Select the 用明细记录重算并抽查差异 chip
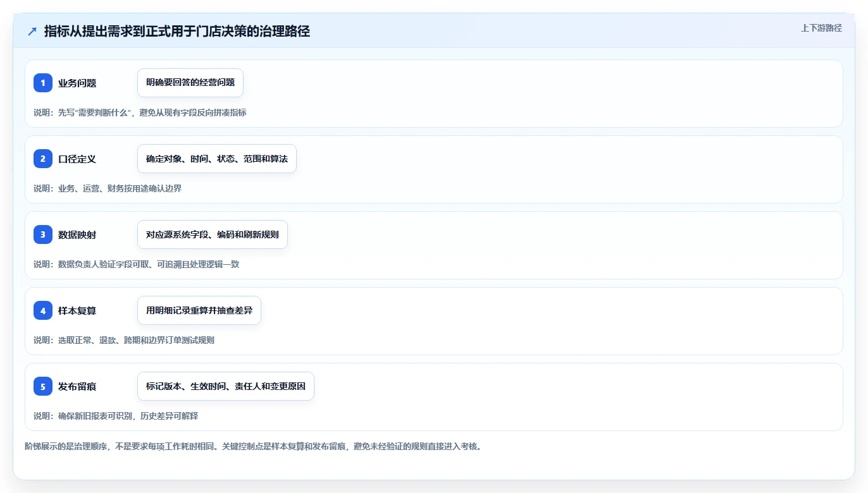Viewport: 868px width, 493px height. coord(199,310)
